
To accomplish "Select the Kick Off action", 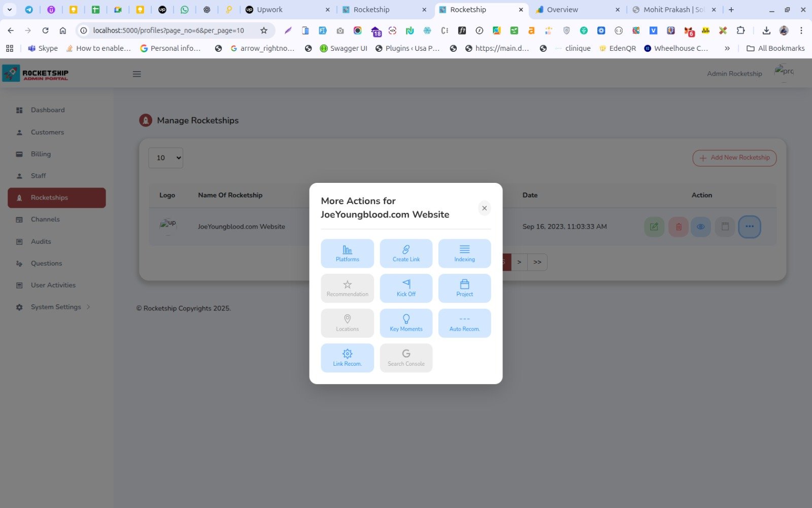I will [x=406, y=288].
